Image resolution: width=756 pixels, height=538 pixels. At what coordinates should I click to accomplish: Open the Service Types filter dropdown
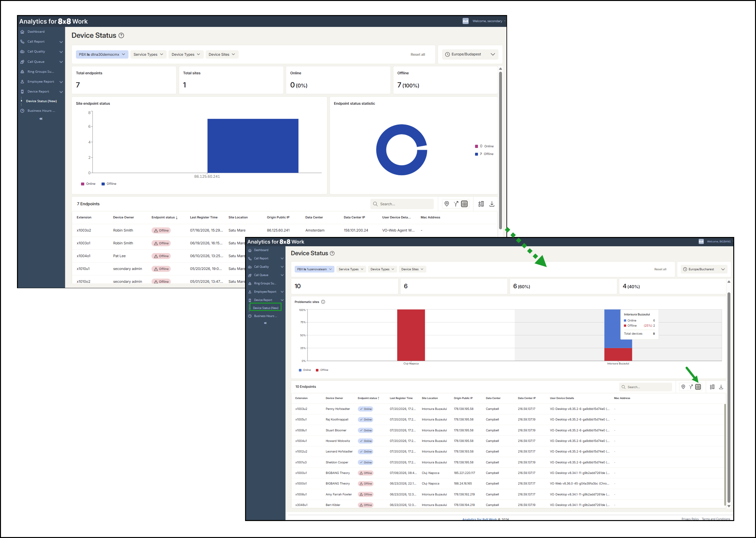pyautogui.click(x=148, y=54)
